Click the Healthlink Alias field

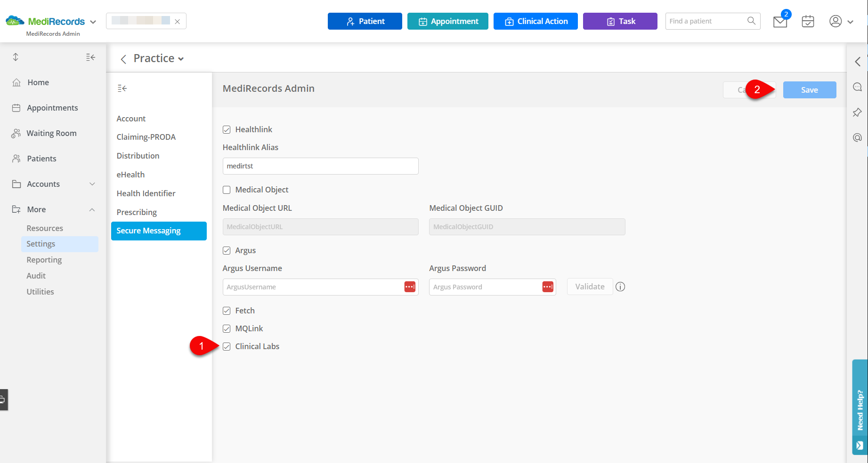tap(320, 166)
